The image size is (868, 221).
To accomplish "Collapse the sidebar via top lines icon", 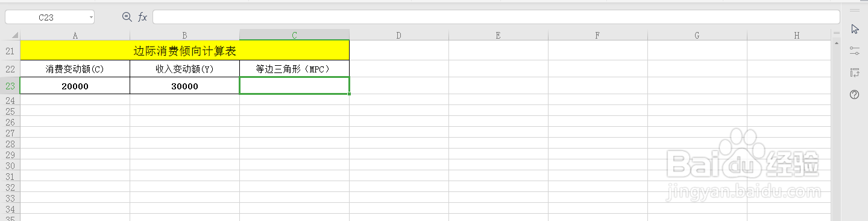I will 854,10.
